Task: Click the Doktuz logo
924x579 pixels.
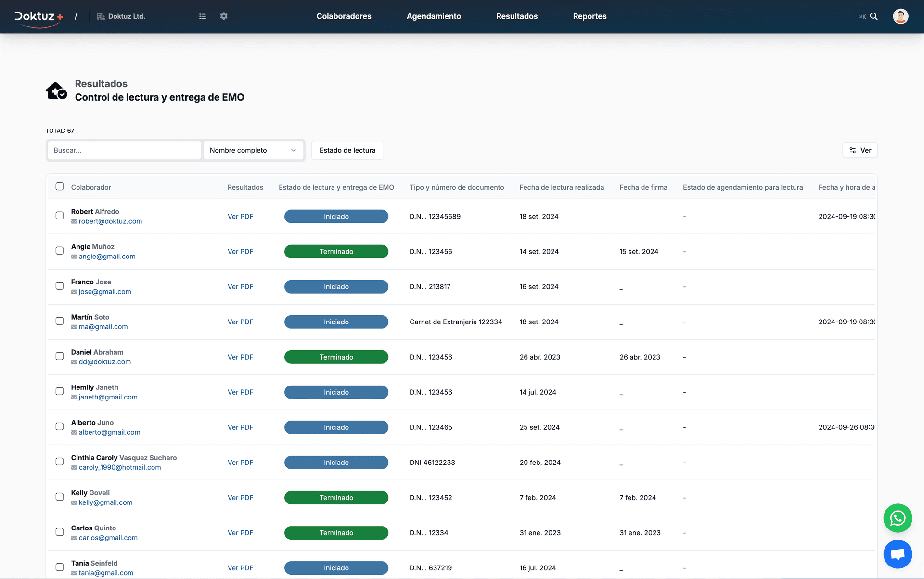Action: pos(38,17)
